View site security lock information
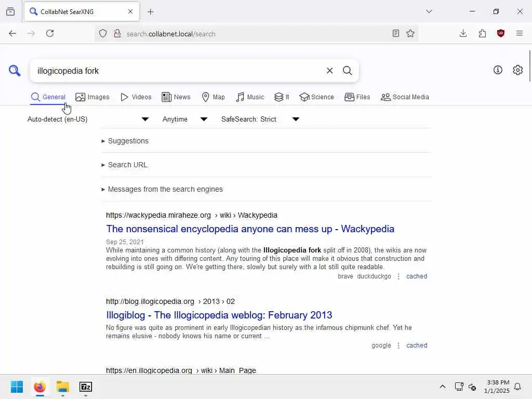Image resolution: width=532 pixels, height=399 pixels. point(117,33)
